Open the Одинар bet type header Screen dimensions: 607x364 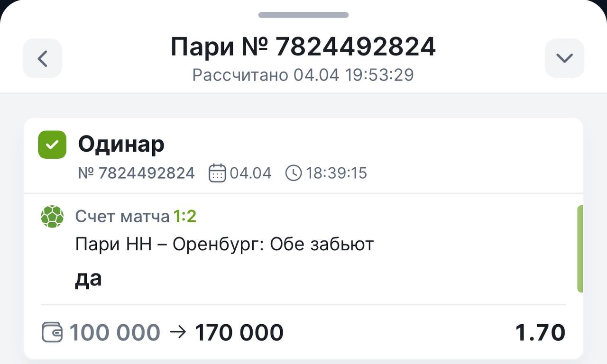coord(121,144)
